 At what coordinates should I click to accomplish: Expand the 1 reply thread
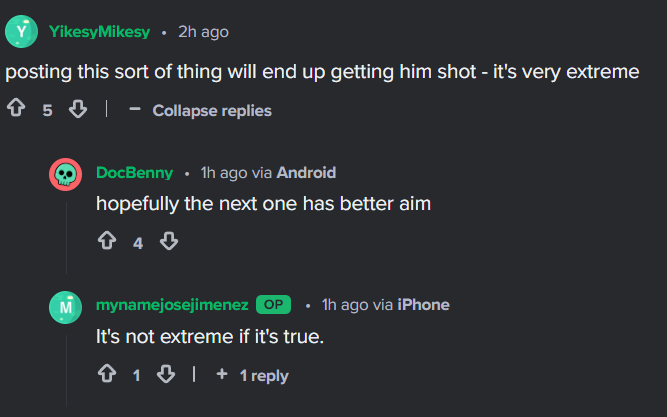252,375
